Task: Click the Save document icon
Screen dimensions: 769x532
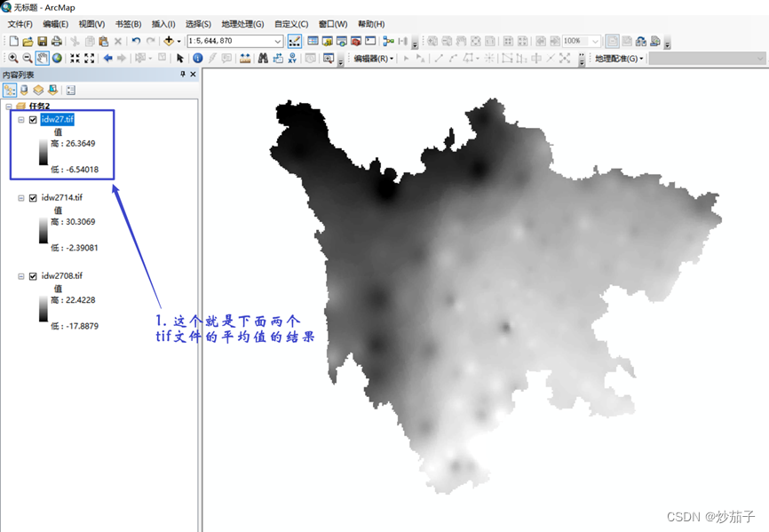Action: tap(42, 41)
